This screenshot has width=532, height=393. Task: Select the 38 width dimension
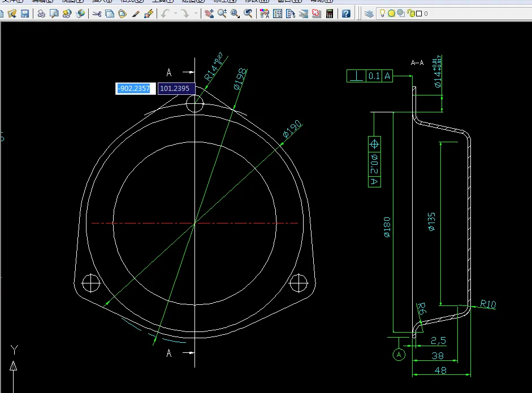tap(438, 356)
